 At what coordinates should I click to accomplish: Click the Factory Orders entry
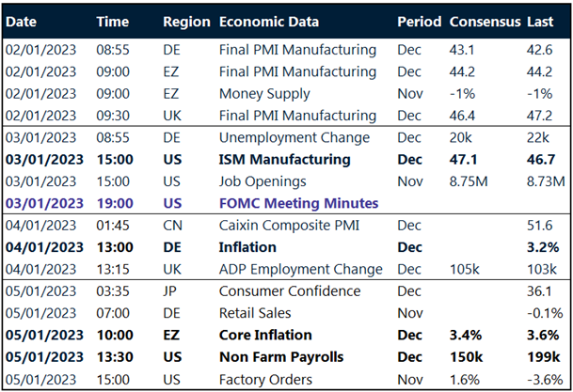265,379
